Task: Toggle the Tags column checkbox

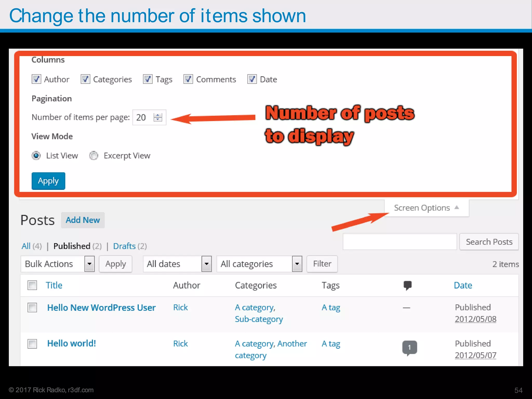Action: pos(148,79)
